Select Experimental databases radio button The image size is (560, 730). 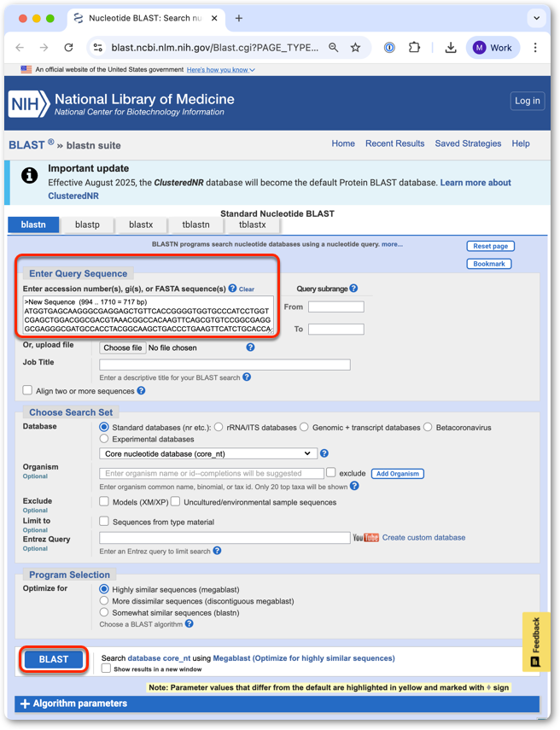[x=104, y=439]
